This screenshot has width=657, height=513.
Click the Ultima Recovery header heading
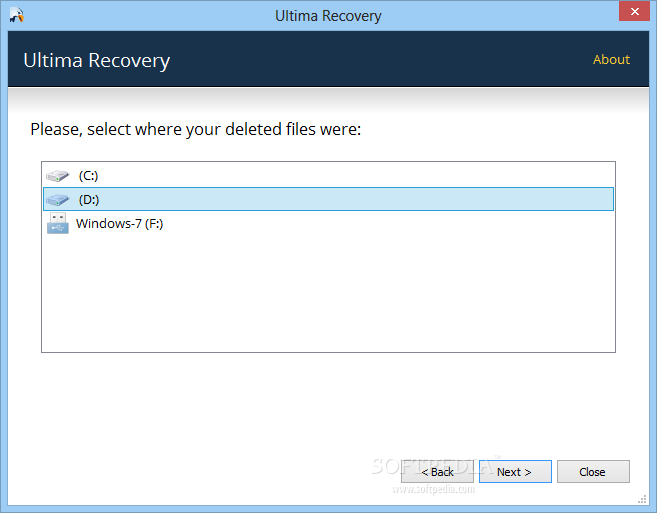(96, 61)
